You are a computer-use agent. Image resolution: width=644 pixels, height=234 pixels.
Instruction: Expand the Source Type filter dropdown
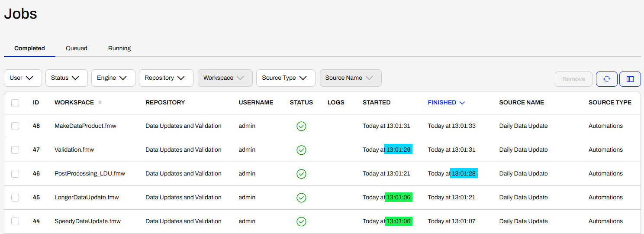pos(286,78)
